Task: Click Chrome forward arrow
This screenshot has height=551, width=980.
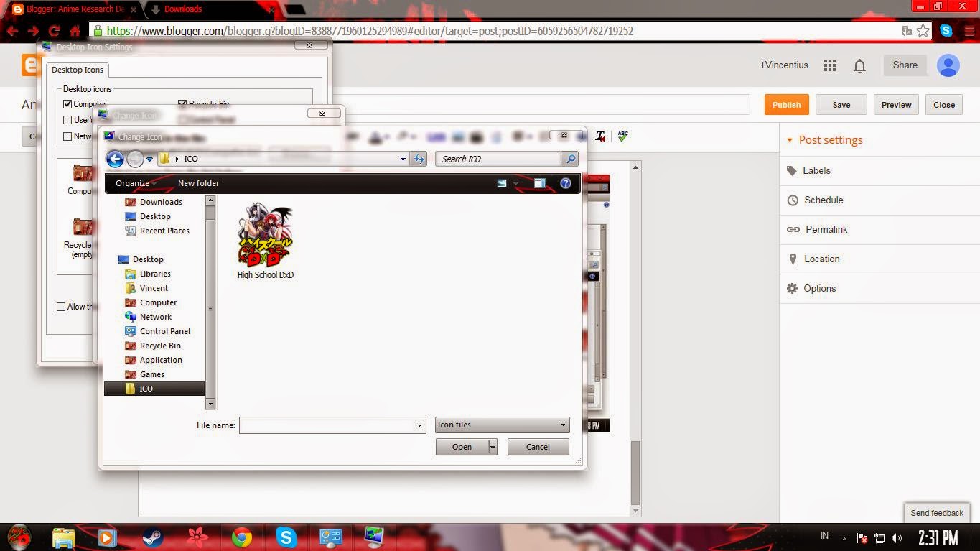Action: 33,31
